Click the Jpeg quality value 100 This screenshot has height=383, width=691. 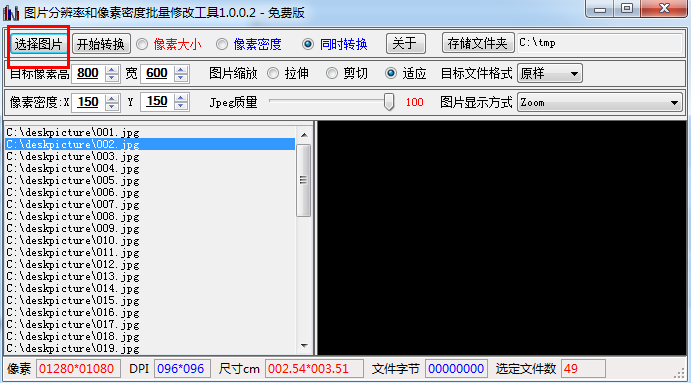tap(414, 102)
